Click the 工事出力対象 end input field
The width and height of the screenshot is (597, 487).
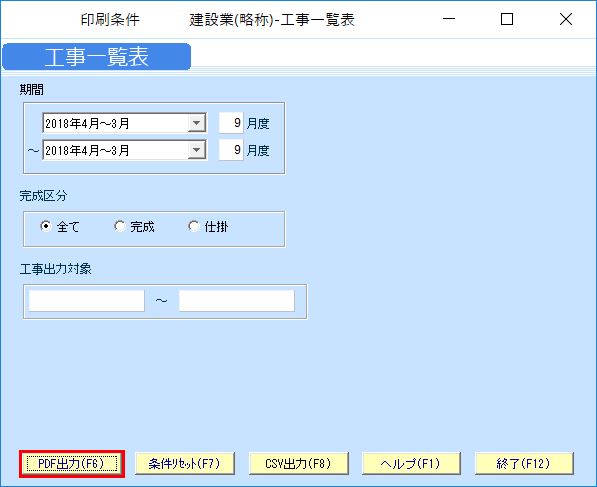click(x=236, y=301)
